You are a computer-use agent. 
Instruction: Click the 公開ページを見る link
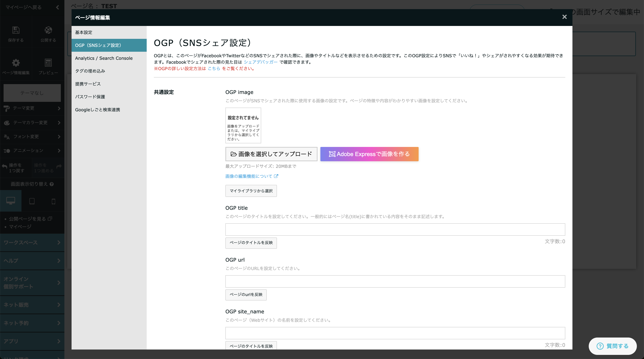point(28,219)
